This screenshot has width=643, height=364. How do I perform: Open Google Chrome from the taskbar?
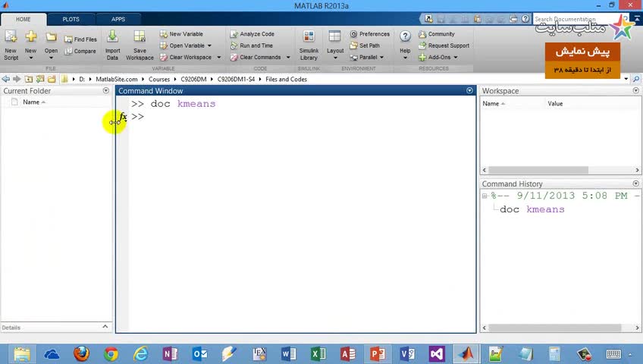pos(111,353)
